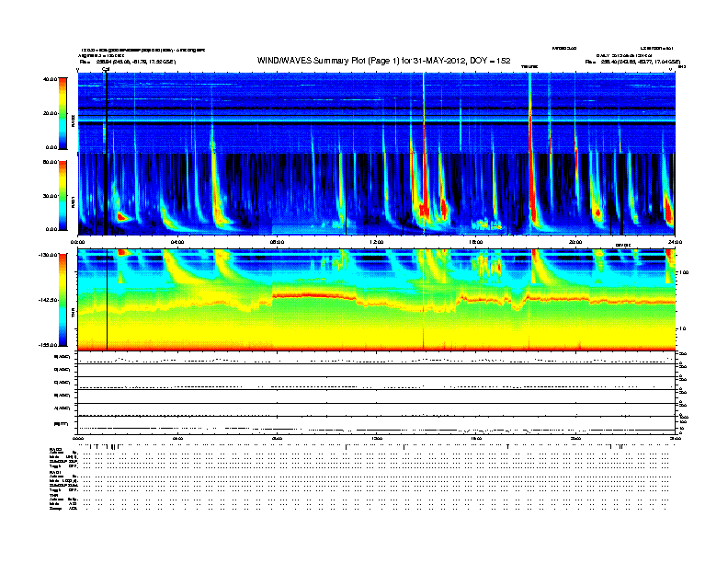Screen dimensions: 728x563
Task: Click 04:00 tick label under RAD1 spectrogram
Action: (x=177, y=242)
